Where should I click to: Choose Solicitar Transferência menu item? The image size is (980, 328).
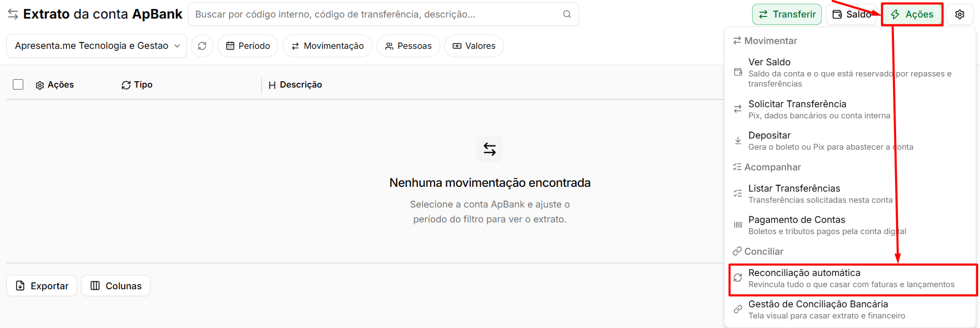point(851,109)
